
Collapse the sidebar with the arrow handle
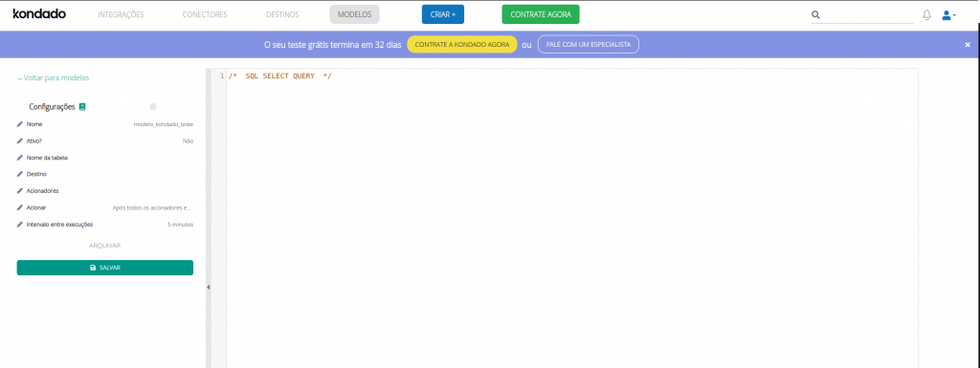pyautogui.click(x=209, y=287)
